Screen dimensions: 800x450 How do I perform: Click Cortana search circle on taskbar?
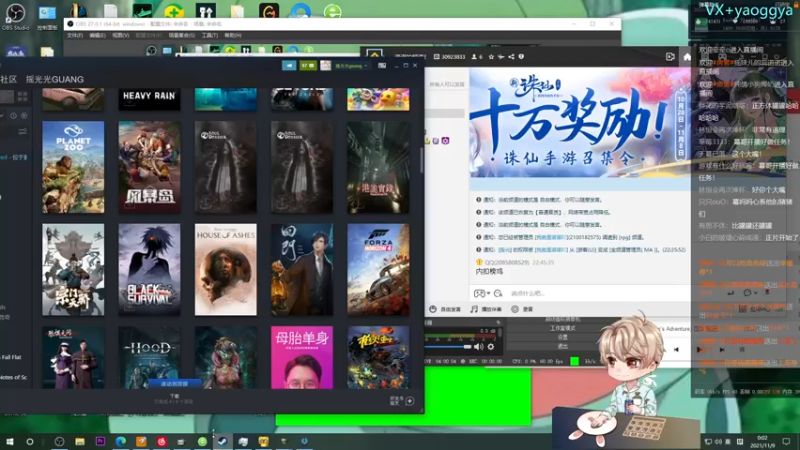pyautogui.click(x=30, y=442)
